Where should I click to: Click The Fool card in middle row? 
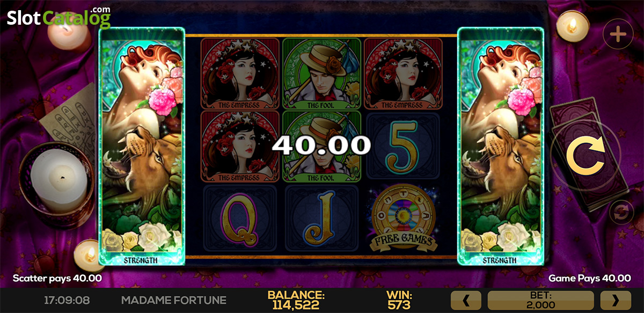point(321,147)
